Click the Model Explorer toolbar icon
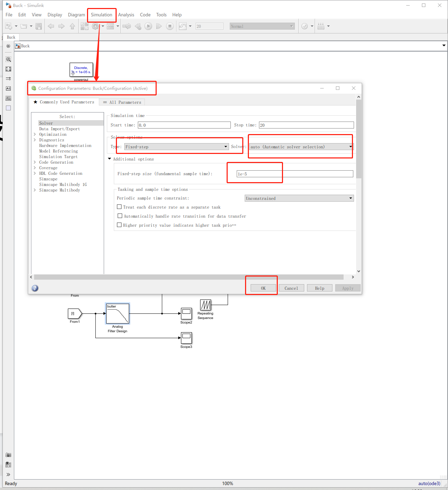Image resolution: width=448 pixels, height=490 pixels. tap(110, 26)
